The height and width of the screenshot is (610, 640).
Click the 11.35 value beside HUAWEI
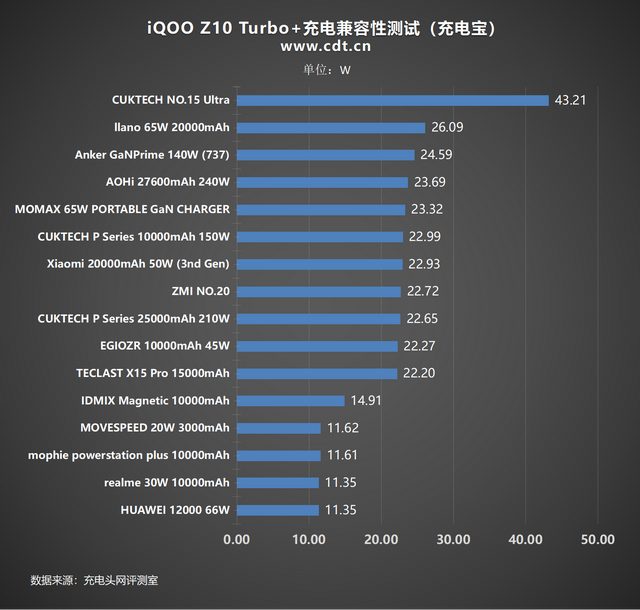(x=340, y=510)
